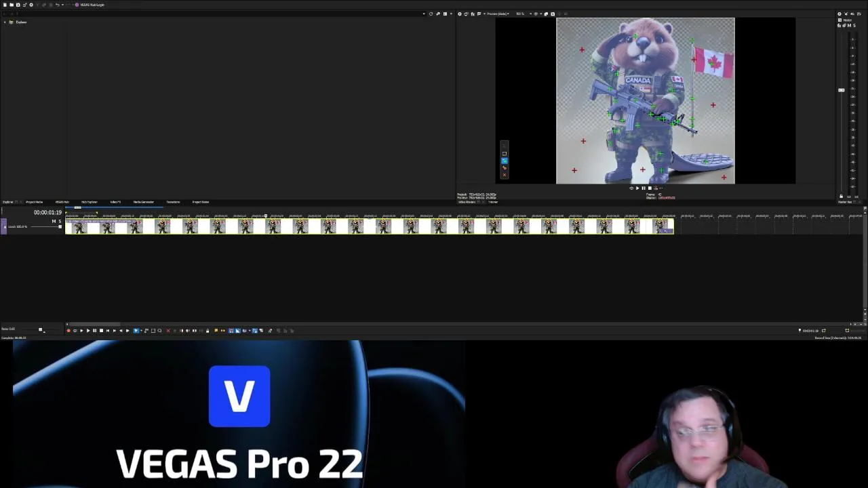Open project properties gear icon
The width and height of the screenshot is (868, 488).
(31, 5)
